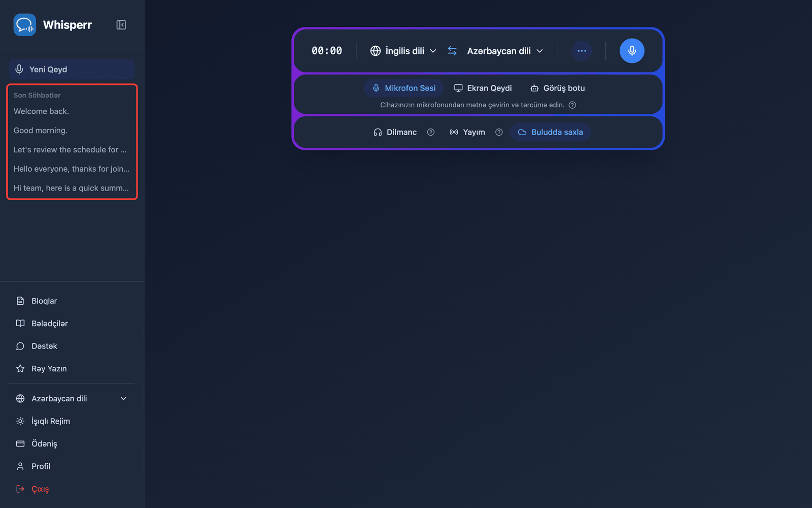The width and height of the screenshot is (812, 508).
Task: Click help icon next to microphone description
Action: [572, 105]
